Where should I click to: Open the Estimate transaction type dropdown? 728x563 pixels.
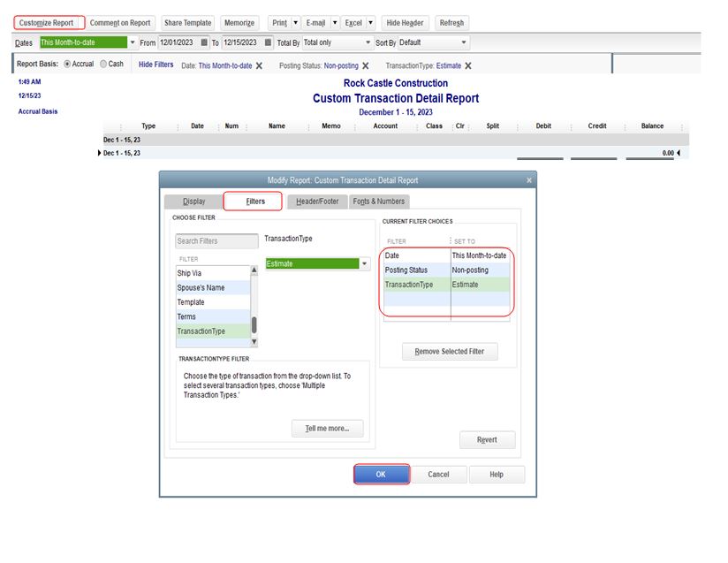tap(363, 262)
